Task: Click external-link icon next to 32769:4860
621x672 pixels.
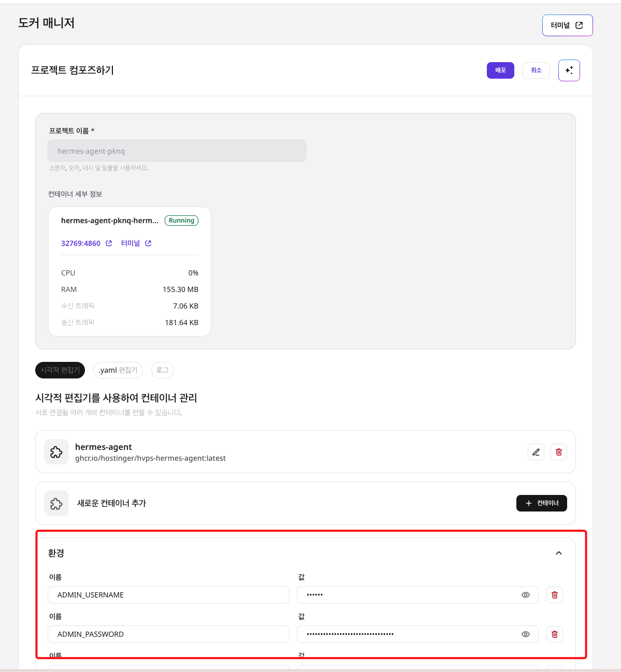Action: [109, 243]
